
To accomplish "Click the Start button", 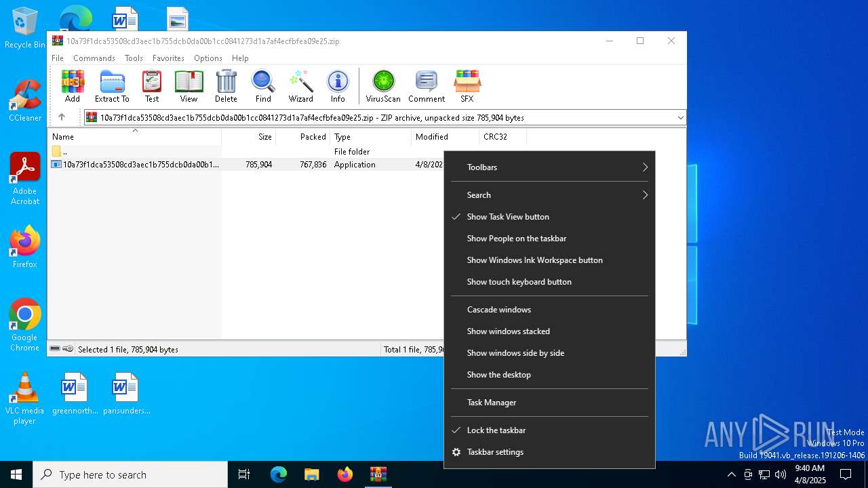I will tap(16, 474).
